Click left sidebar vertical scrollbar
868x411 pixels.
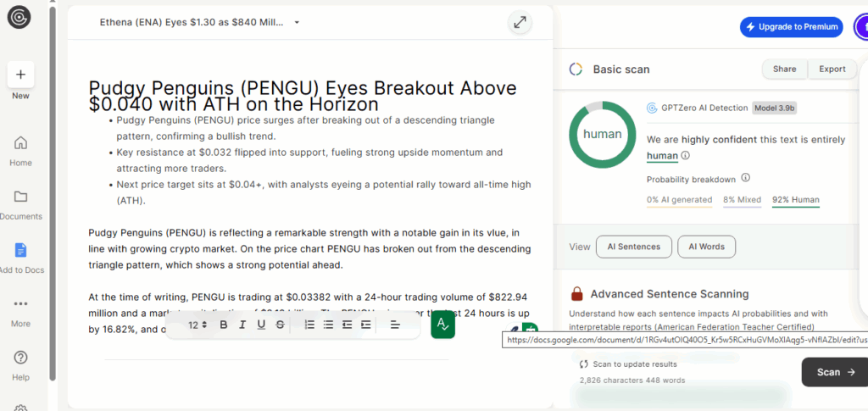52,193
